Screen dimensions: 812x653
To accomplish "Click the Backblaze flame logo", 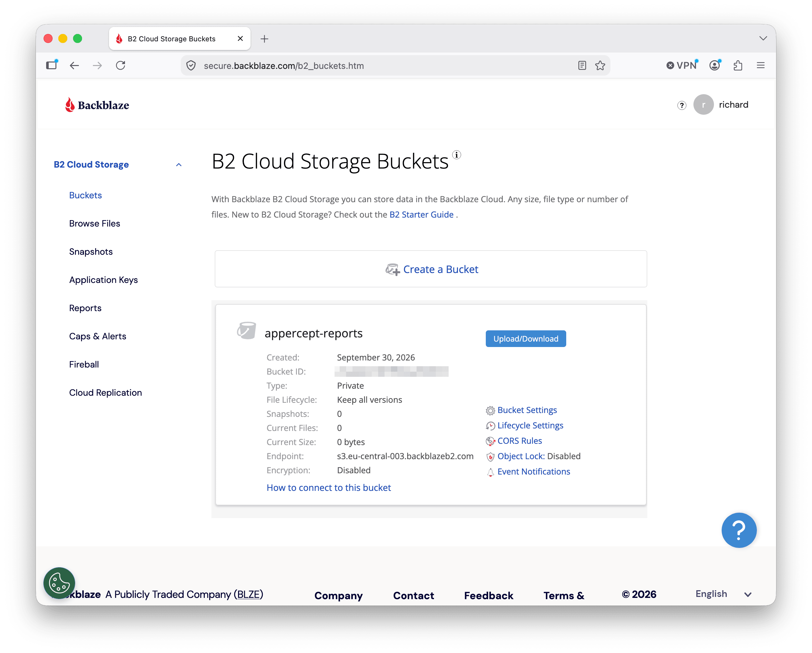I will [x=97, y=105].
